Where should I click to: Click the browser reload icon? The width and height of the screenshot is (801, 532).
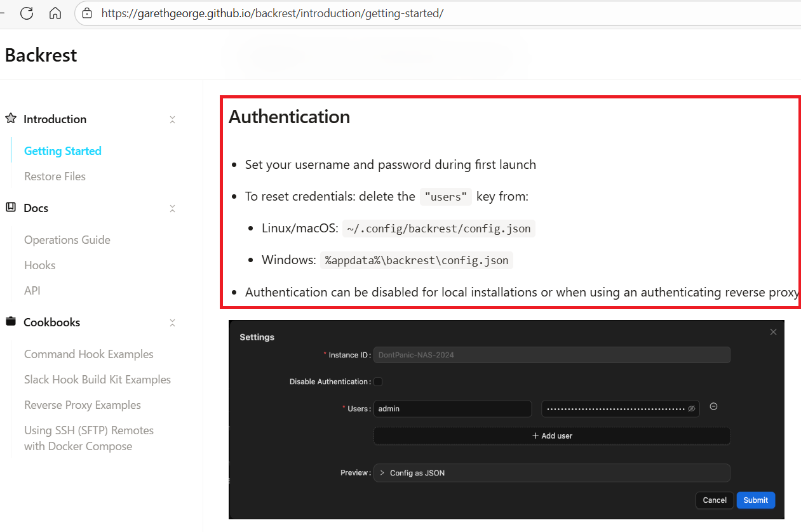[27, 13]
